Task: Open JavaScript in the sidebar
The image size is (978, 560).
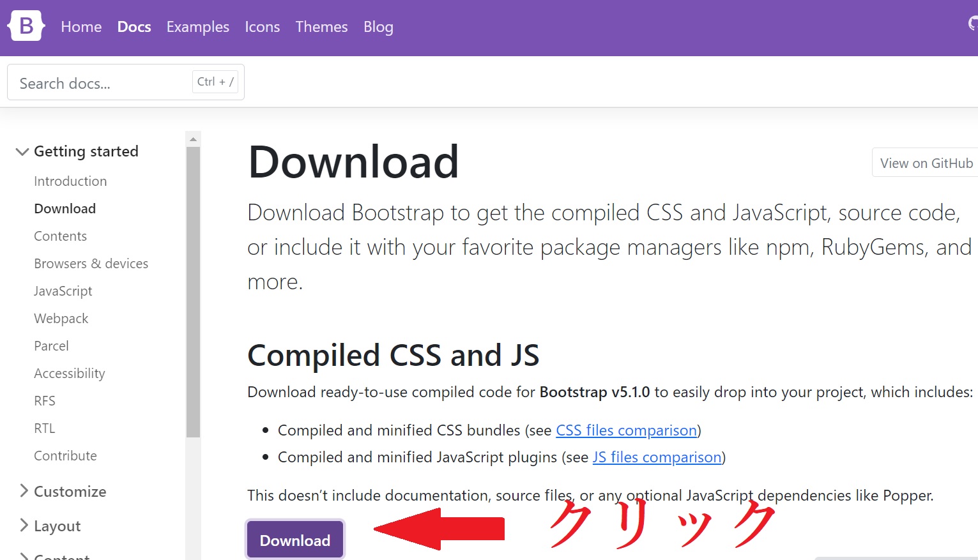Action: coord(63,291)
